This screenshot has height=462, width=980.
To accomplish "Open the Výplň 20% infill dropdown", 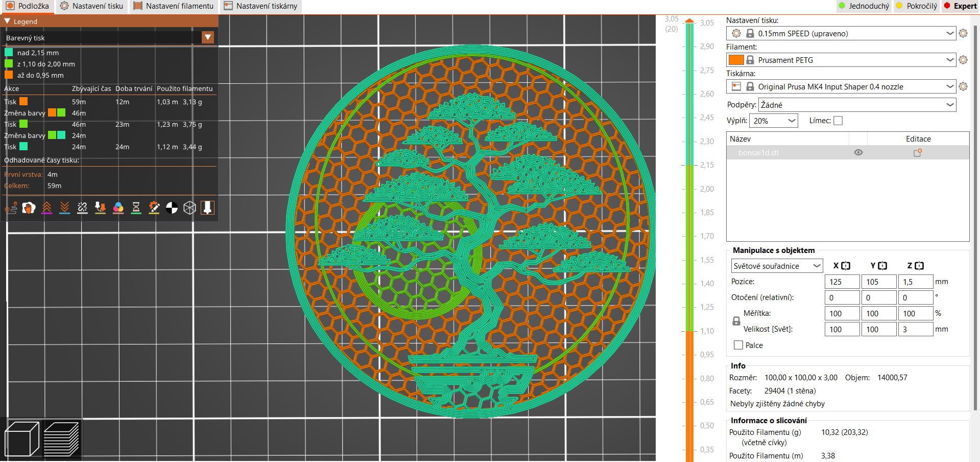I will pos(773,121).
